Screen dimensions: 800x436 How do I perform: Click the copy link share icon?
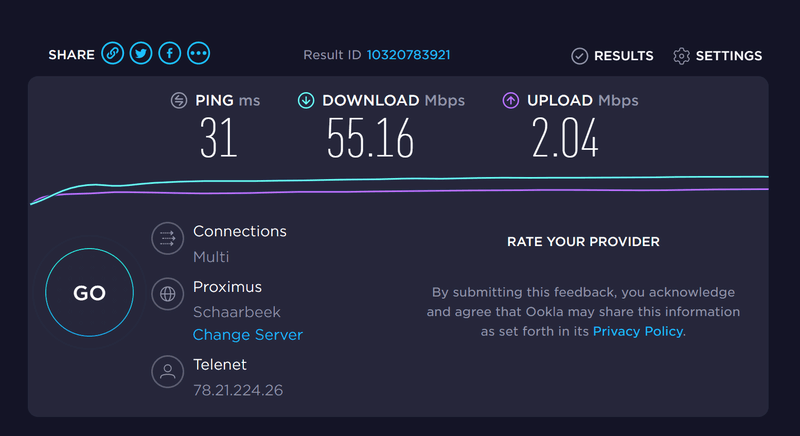click(x=112, y=54)
